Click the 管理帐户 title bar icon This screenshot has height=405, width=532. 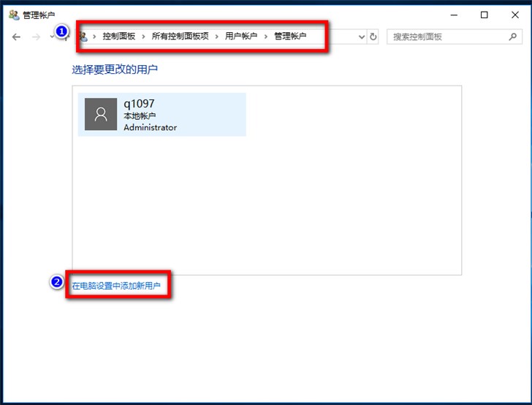click(x=14, y=15)
